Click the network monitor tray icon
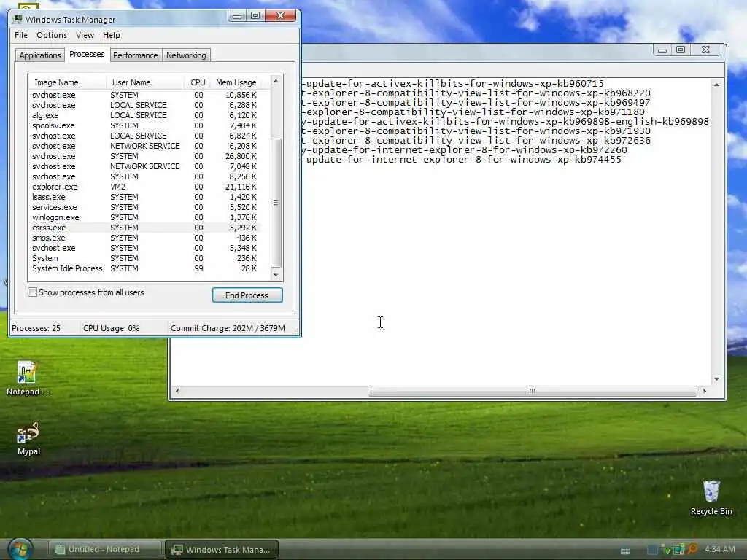 679,550
